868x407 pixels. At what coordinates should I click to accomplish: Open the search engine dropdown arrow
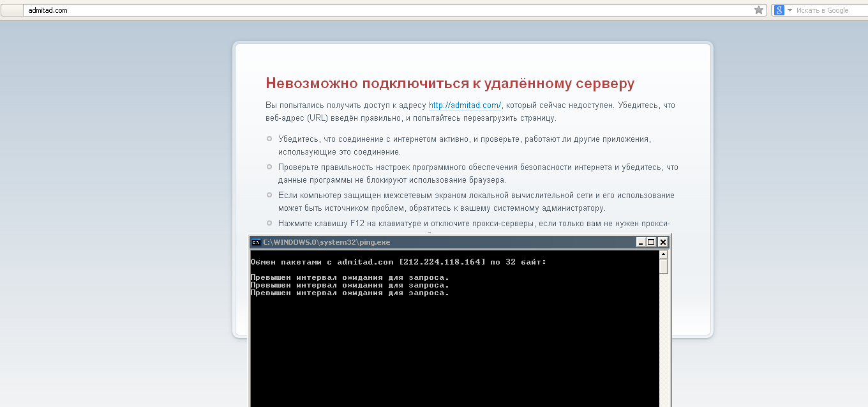click(789, 10)
